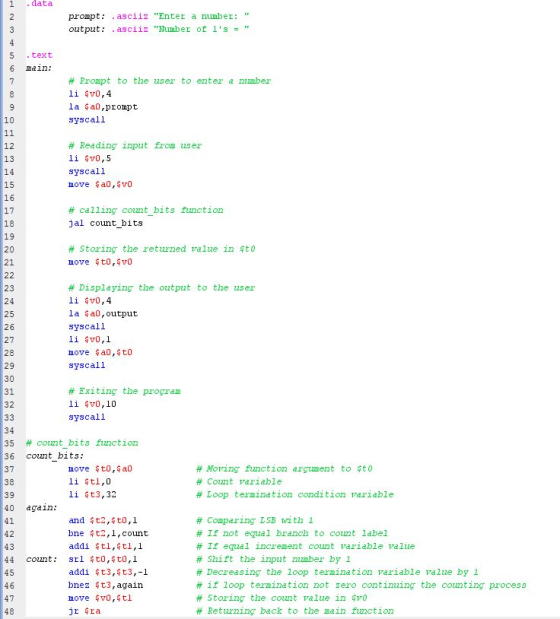Click the 'Exiting the program' comment

(124, 391)
